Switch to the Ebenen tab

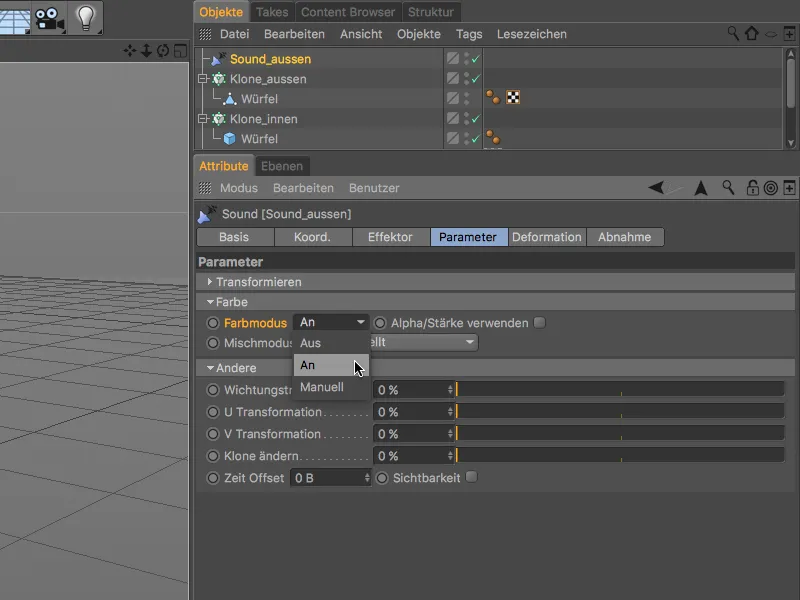pyautogui.click(x=282, y=166)
